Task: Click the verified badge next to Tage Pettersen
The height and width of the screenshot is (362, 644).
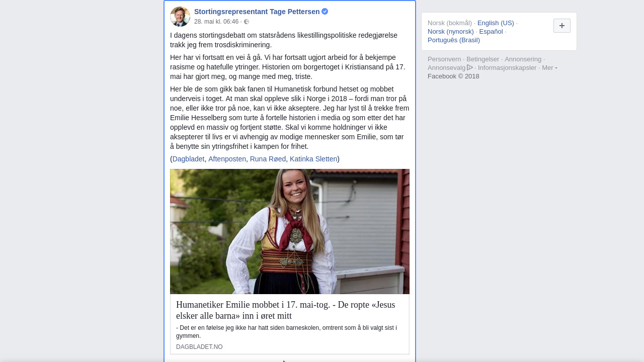Action: (325, 11)
